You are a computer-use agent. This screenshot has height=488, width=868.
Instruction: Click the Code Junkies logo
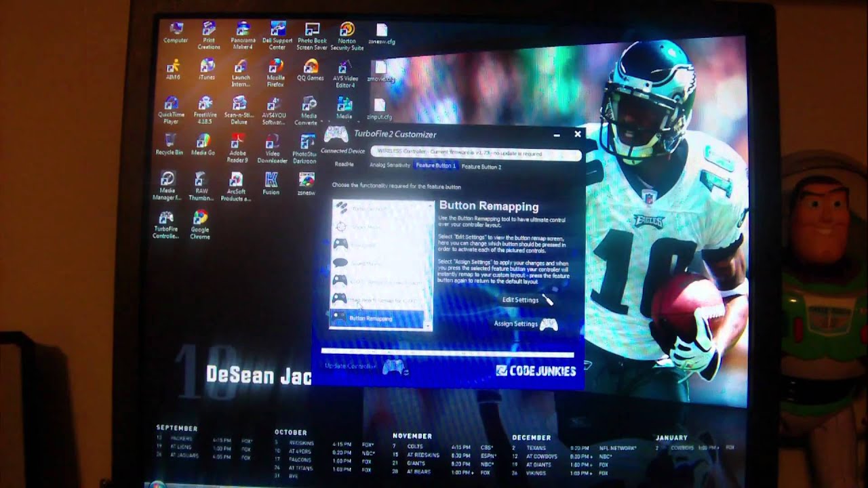[536, 371]
